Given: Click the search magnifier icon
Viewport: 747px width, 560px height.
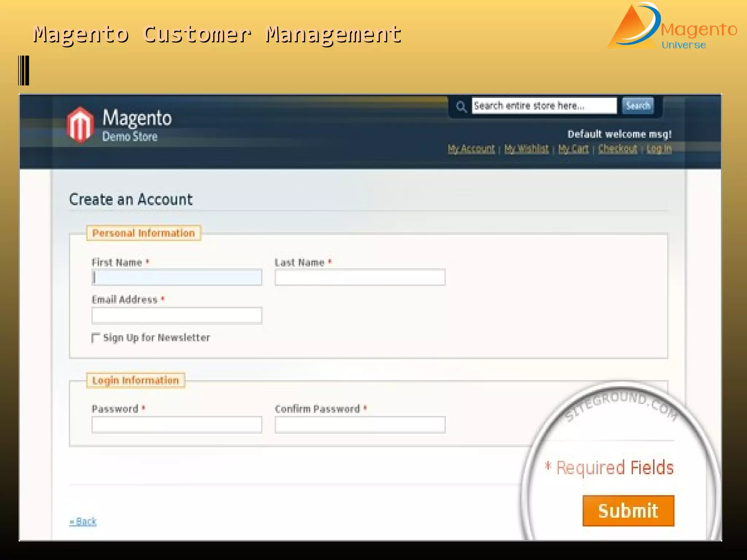Looking at the screenshot, I should coord(461,106).
